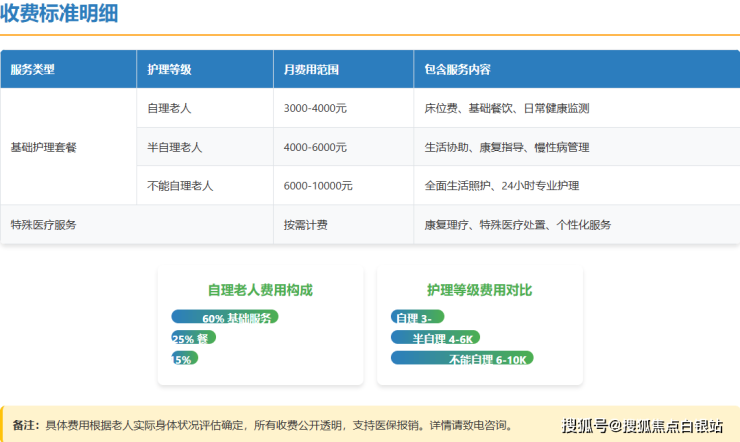740x442 pixels.
Task: Select the 基础护理套餐 row cell
Action: click(x=43, y=147)
